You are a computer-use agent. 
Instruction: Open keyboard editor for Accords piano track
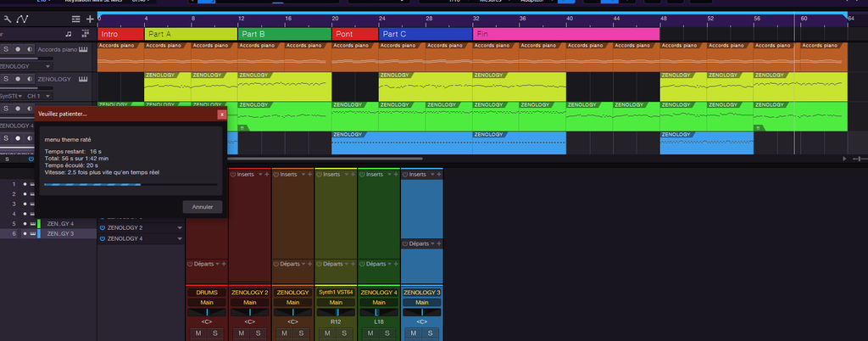click(84, 48)
